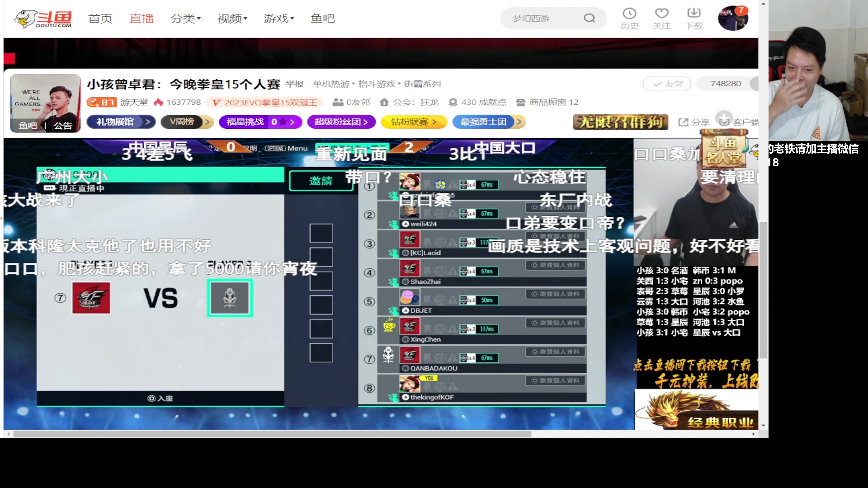Image resolution: width=868 pixels, height=488 pixels.
Task: Click the 无限召群狗 banner
Action: [621, 122]
